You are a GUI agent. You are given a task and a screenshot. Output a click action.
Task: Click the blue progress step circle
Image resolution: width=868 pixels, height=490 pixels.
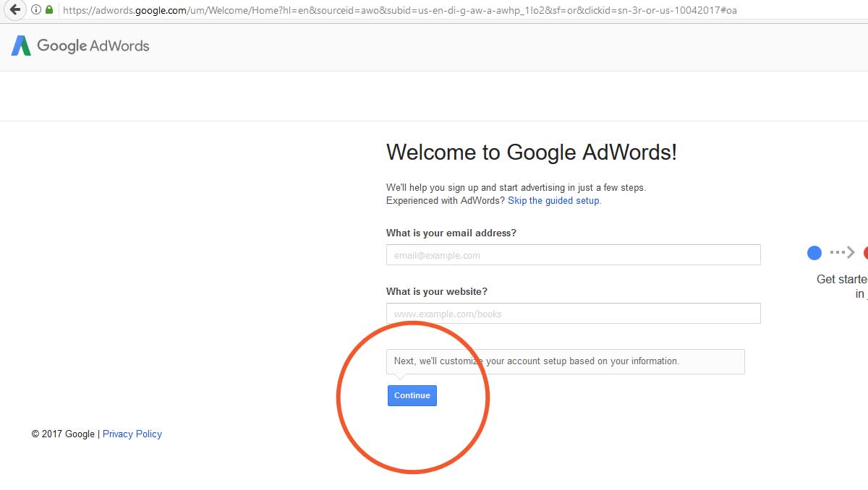[814, 252]
